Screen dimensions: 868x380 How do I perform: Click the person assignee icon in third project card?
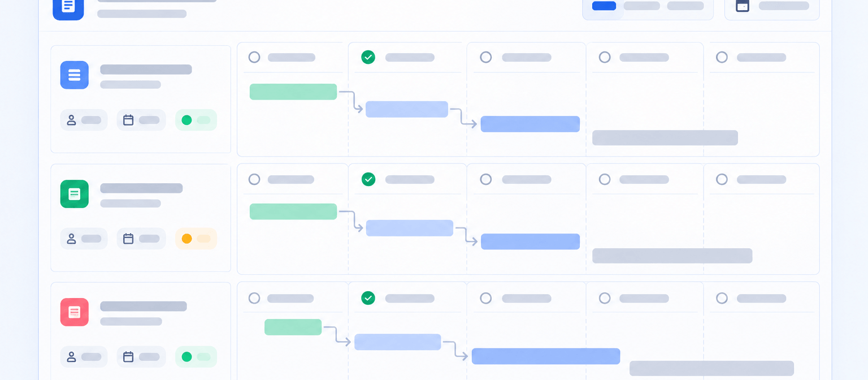click(x=71, y=357)
